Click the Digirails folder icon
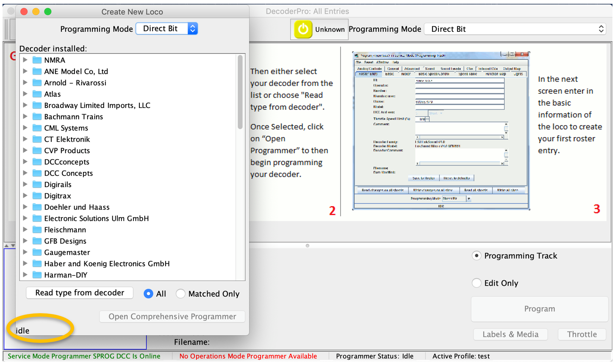 (x=37, y=185)
